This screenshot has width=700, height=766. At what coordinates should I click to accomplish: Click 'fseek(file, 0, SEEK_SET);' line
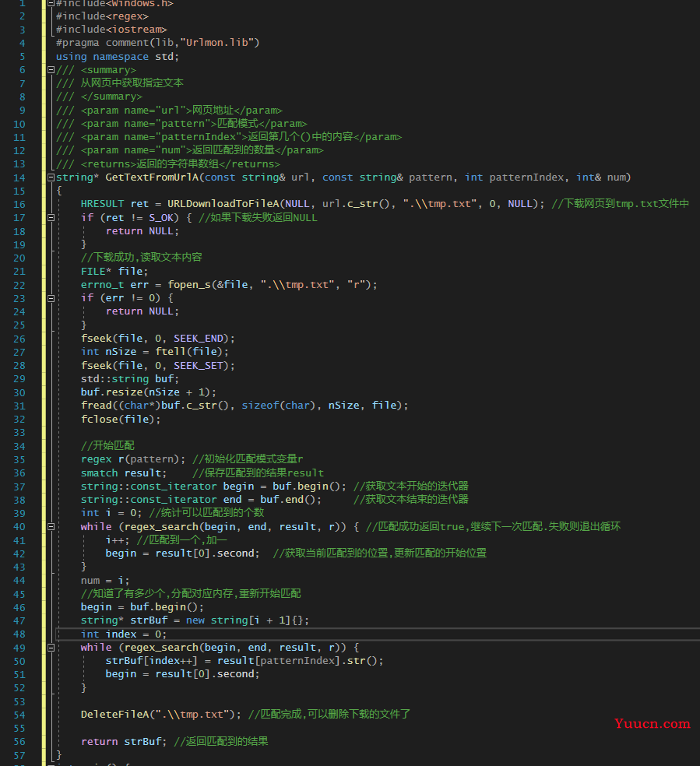tap(158, 365)
